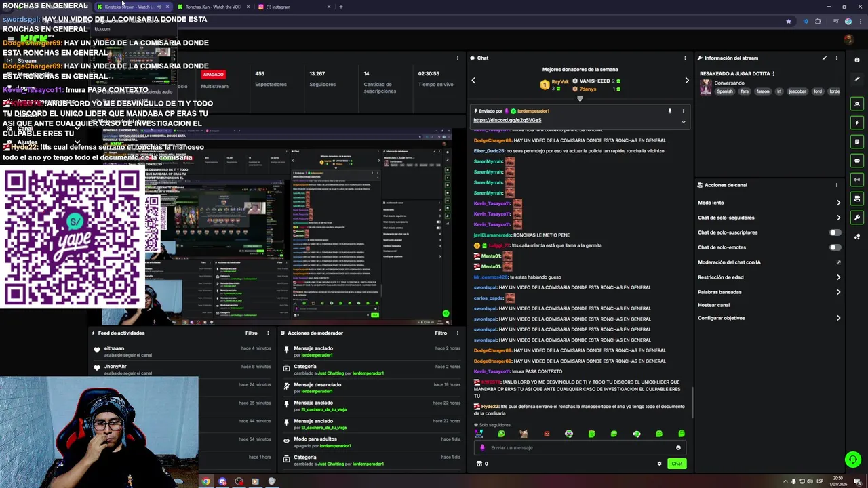Image resolution: width=868 pixels, height=488 pixels.
Task: Click the Enviar un mensaje chat input
Action: [x=580, y=447]
